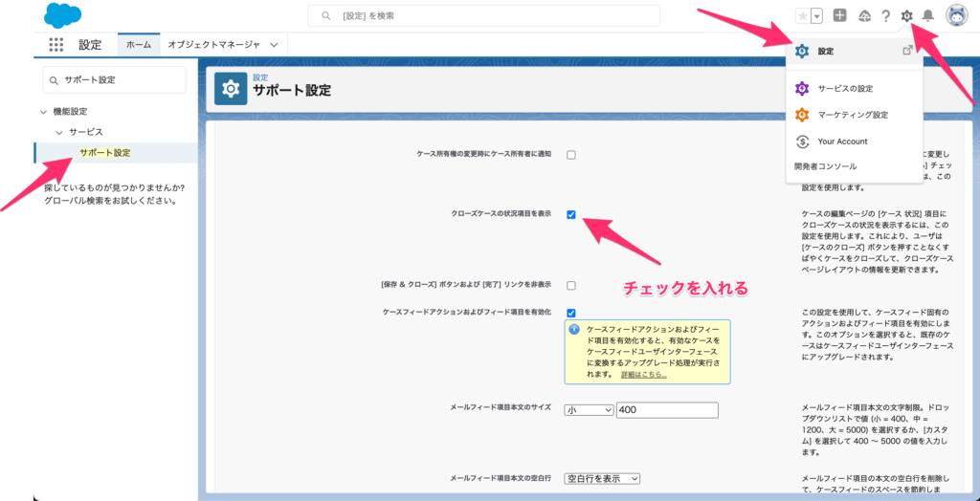Click the favorites star icon

click(802, 16)
